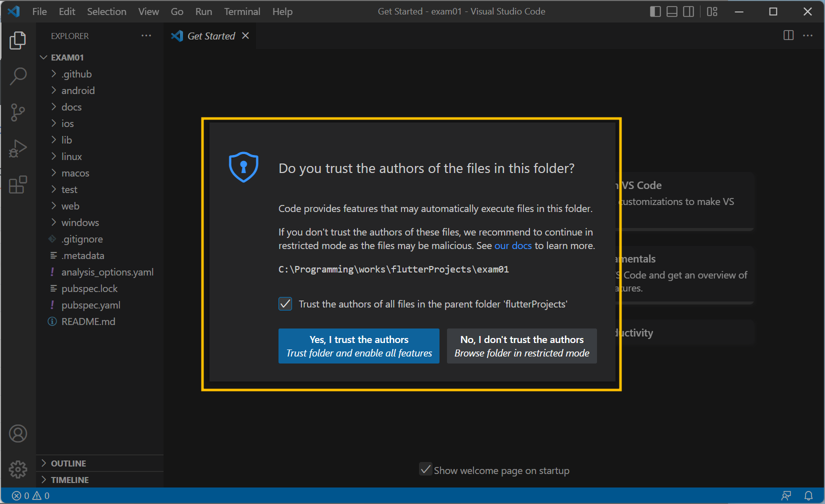825x504 pixels.
Task: Open the Search view in activity bar
Action: click(x=18, y=76)
